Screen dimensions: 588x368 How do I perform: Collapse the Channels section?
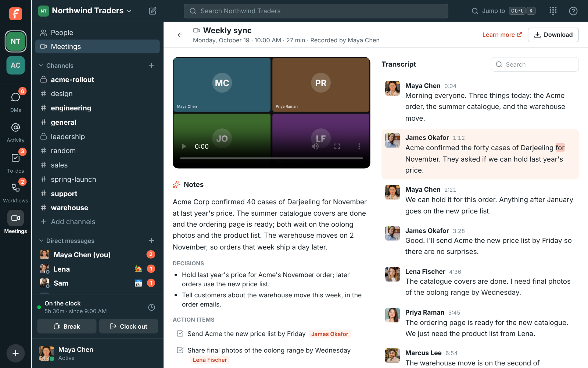pos(57,66)
